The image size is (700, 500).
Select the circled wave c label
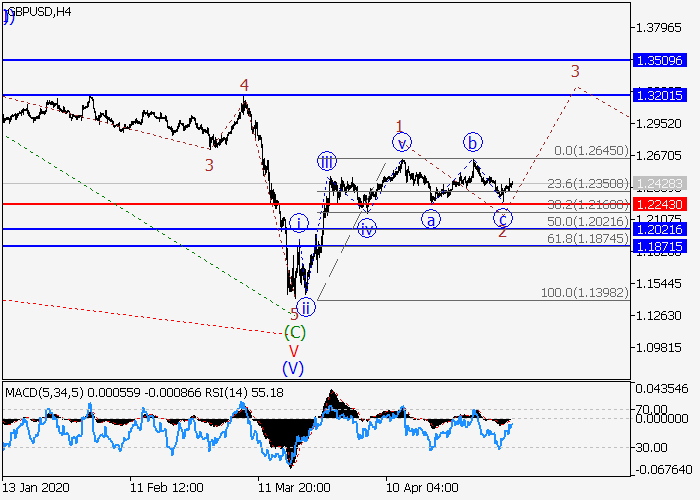click(503, 217)
